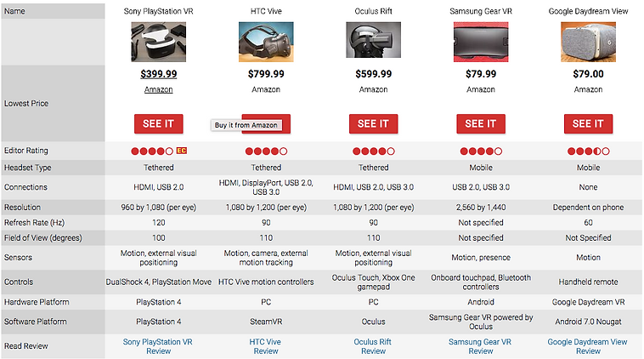644x359 pixels.
Task: Click the Sony PlayStation VR headset image
Action: click(158, 40)
